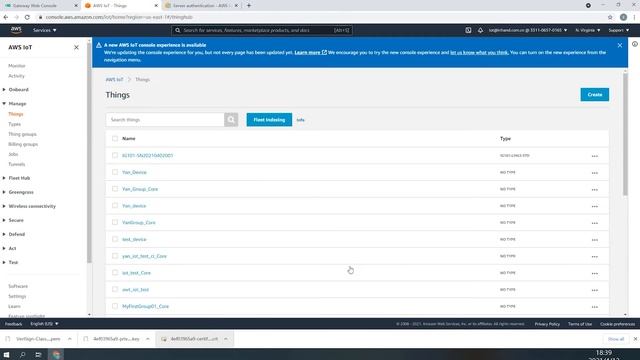
Task: Check the box for Yan_Device
Action: 115,172
